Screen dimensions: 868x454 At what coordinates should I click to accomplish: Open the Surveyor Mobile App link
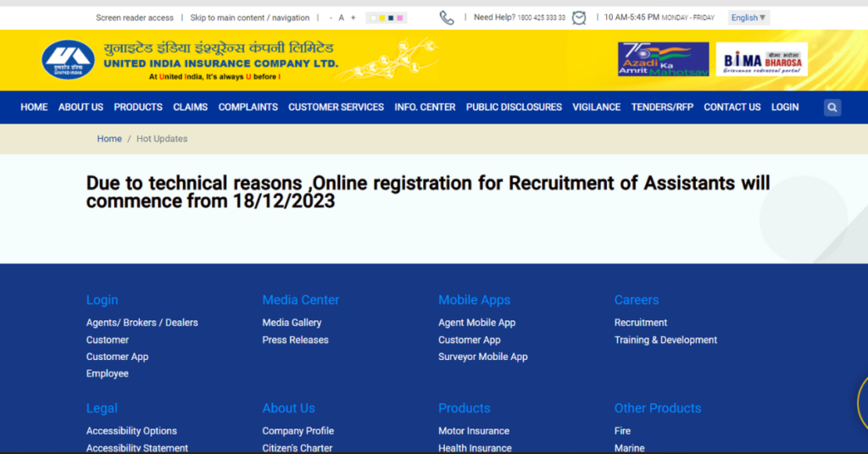point(482,357)
